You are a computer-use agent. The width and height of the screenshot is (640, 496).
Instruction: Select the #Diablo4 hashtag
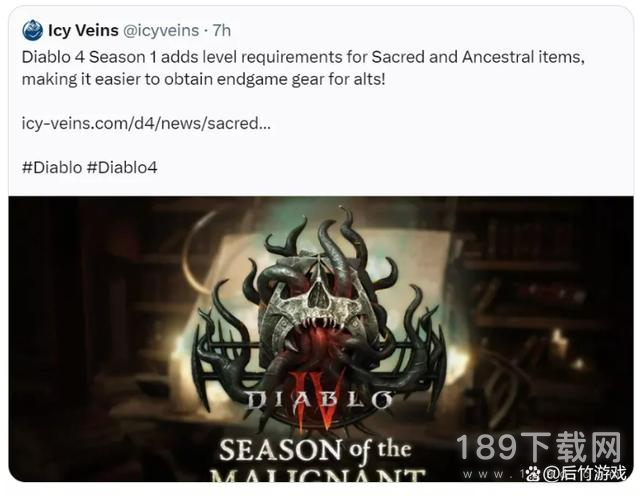coord(122,167)
